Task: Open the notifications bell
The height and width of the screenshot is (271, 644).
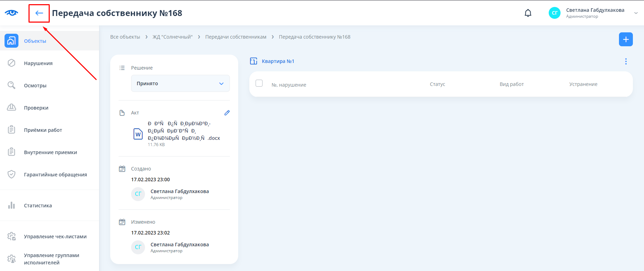Action: 528,13
